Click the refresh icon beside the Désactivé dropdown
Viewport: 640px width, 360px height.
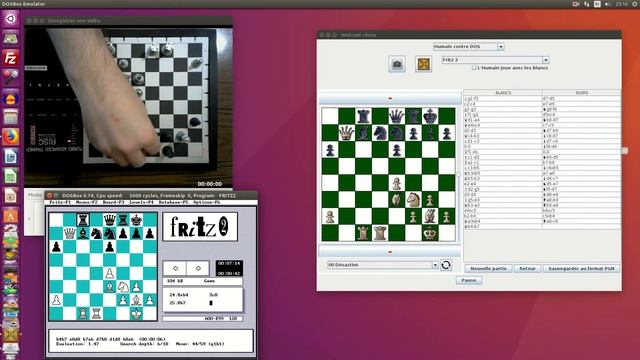coord(446,265)
